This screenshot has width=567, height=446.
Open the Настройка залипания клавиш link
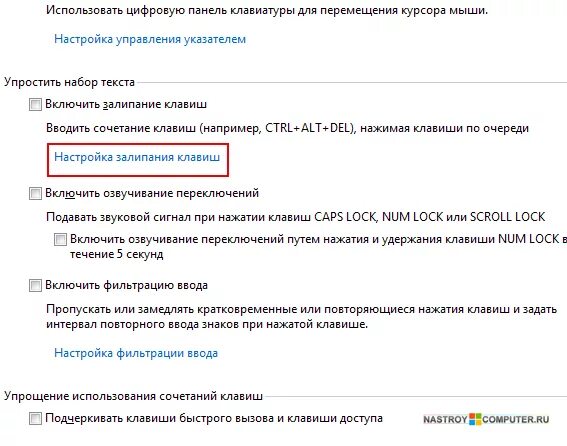137,157
